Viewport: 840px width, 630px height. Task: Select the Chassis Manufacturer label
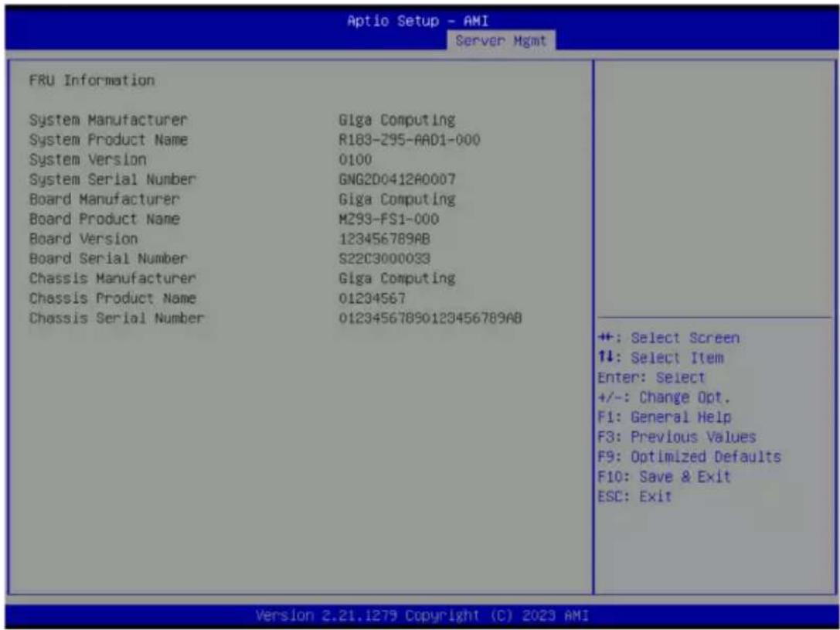tap(113, 278)
